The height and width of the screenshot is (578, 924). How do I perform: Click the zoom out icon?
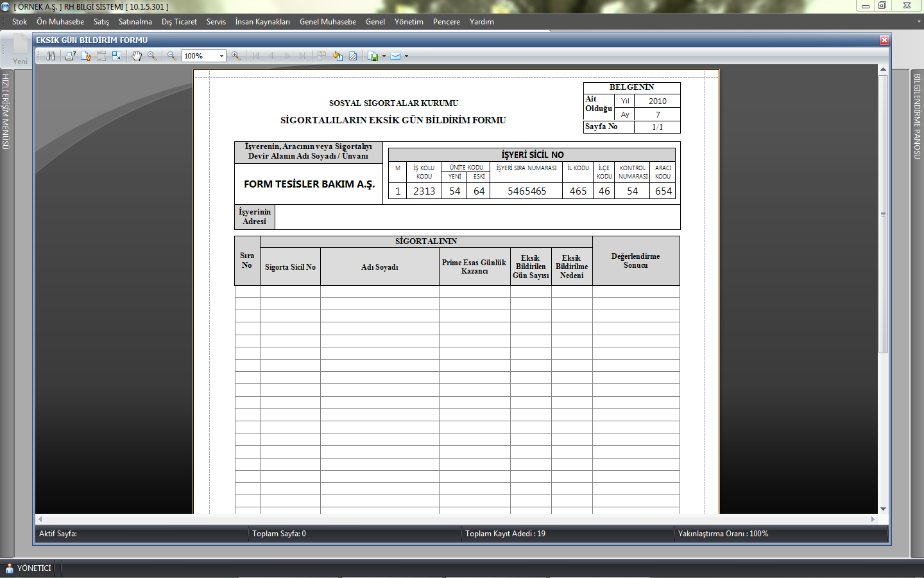(172, 56)
